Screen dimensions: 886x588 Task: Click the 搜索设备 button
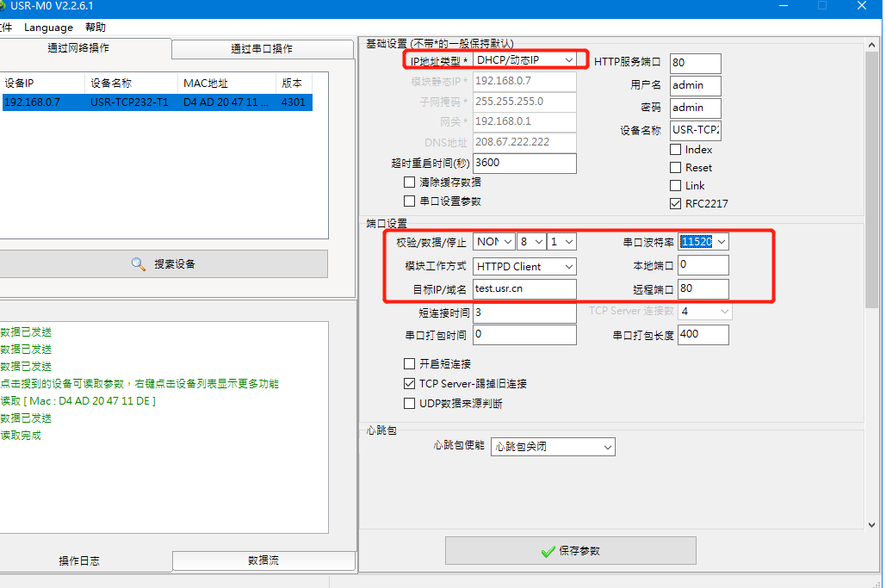(x=163, y=264)
